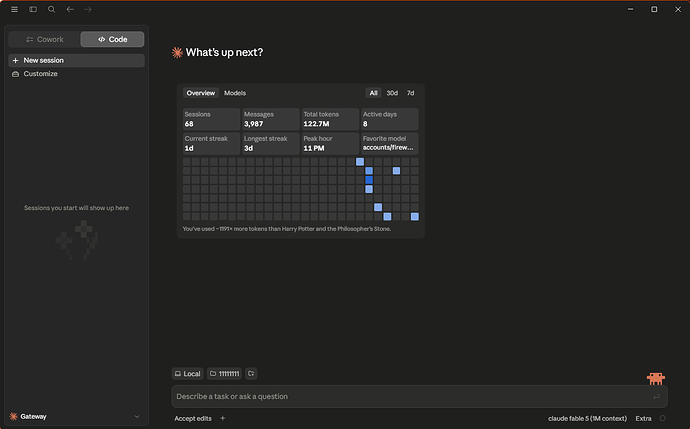Show the 30d time range
Image resolution: width=690 pixels, height=429 pixels.
click(x=392, y=93)
